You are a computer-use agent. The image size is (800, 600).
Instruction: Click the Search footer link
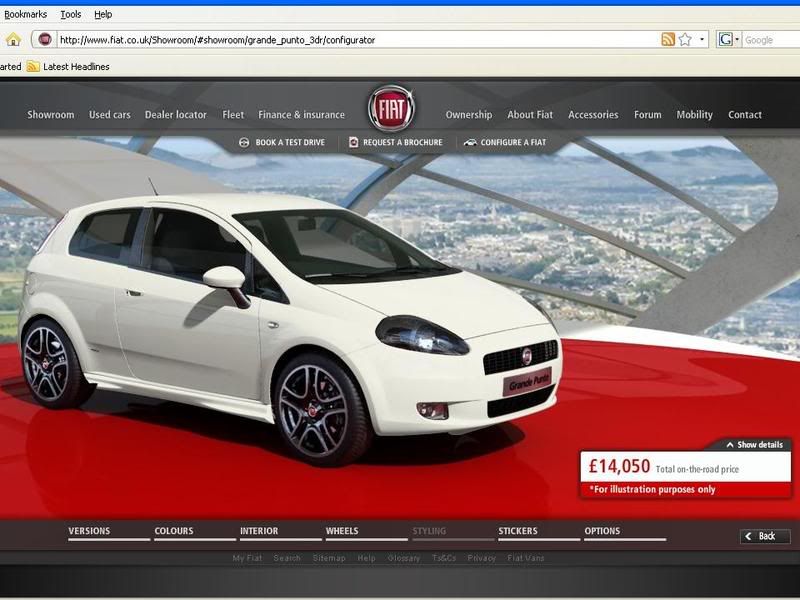[x=287, y=558]
